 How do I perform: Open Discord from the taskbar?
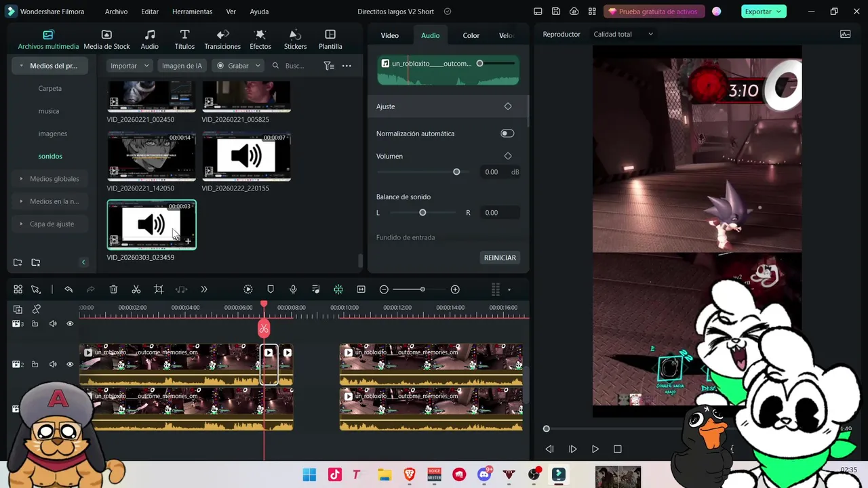pos(485,474)
